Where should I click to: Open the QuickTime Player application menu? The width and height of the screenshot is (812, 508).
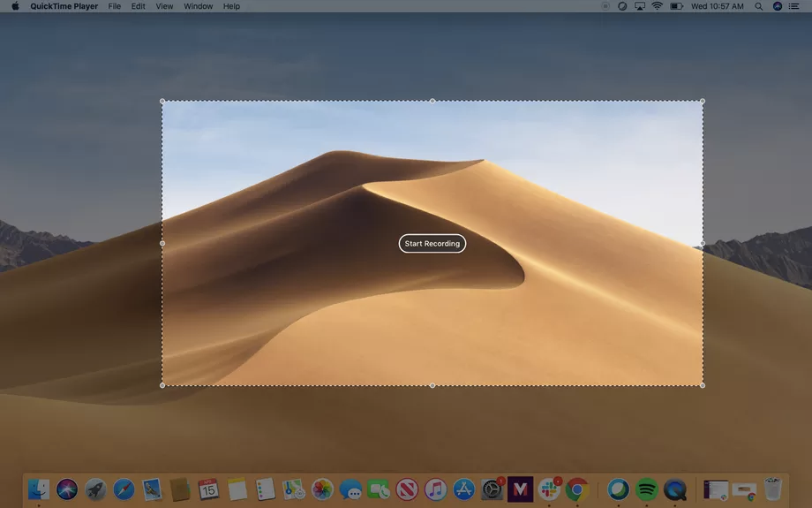(64, 6)
